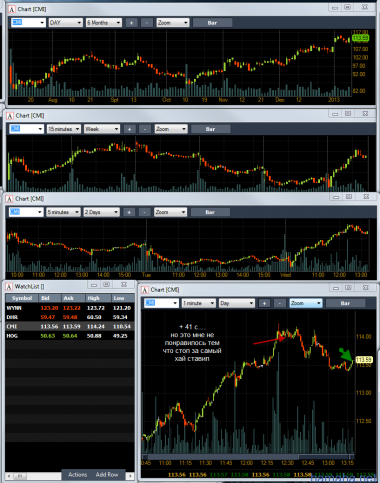
Task: Click the Bar button on the daily chart
Action: tap(212, 23)
